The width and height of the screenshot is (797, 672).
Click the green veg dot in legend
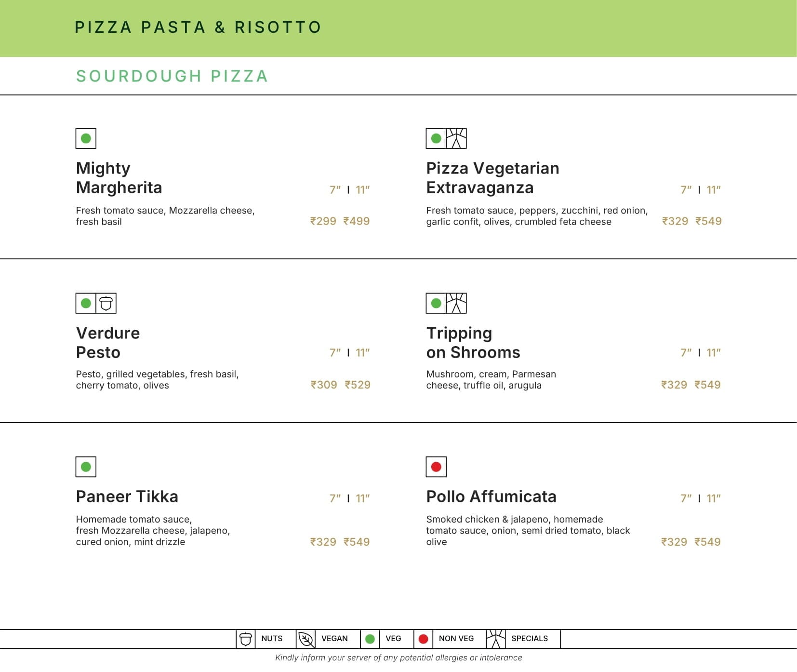pyautogui.click(x=370, y=639)
